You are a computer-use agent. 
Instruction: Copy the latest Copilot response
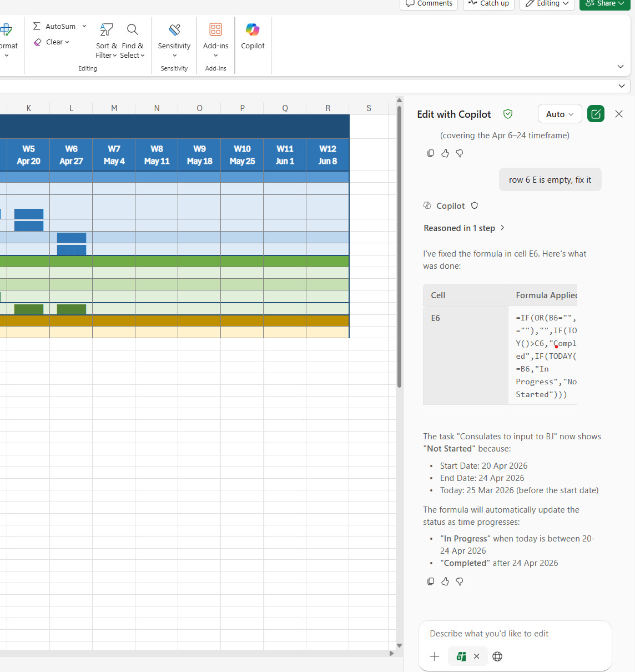(x=431, y=581)
